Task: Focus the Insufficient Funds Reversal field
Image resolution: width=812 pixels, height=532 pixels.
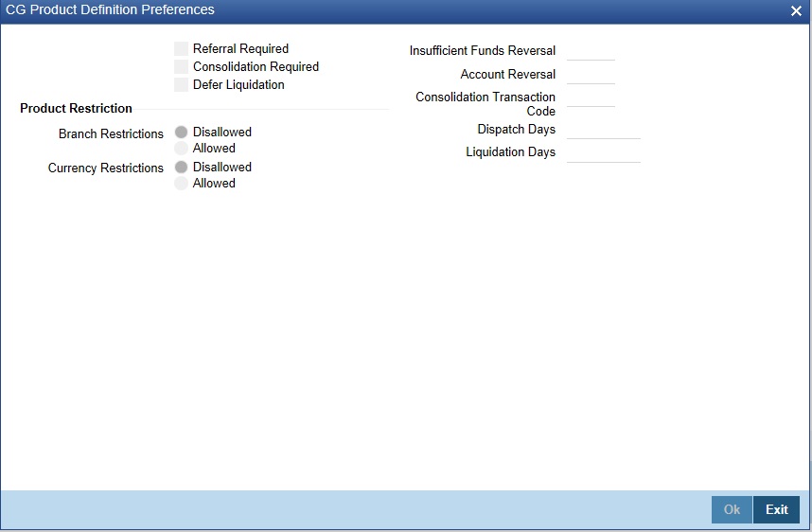Action: point(591,51)
